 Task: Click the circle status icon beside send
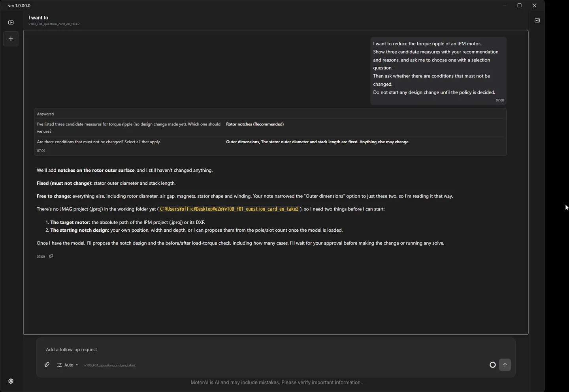coord(492,365)
